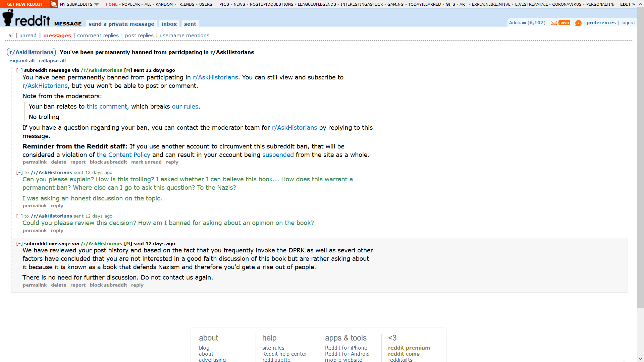Open the 'suspended' link
Image resolution: width=644 pixels, height=362 pixels.
point(278,155)
